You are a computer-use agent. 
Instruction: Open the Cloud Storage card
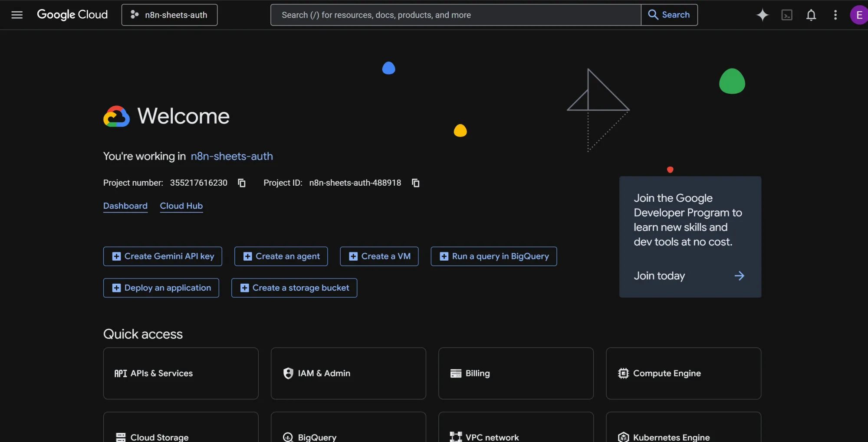pyautogui.click(x=181, y=427)
